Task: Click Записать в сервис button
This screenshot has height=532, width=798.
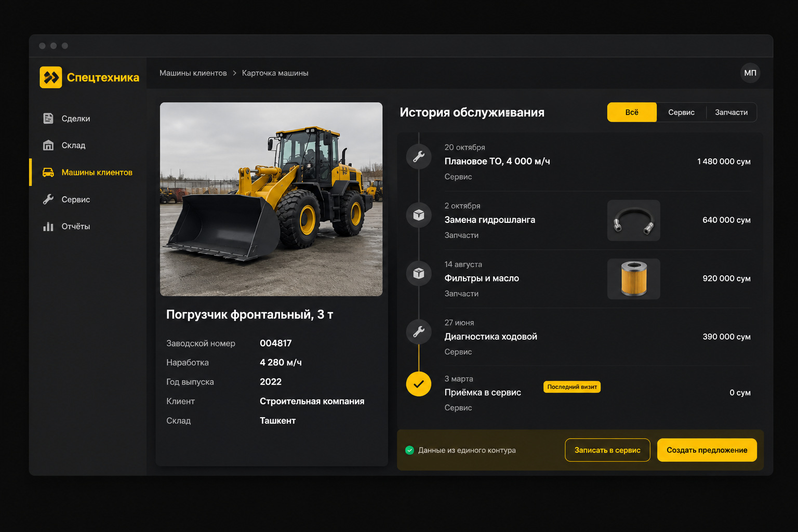Action: [x=607, y=450]
